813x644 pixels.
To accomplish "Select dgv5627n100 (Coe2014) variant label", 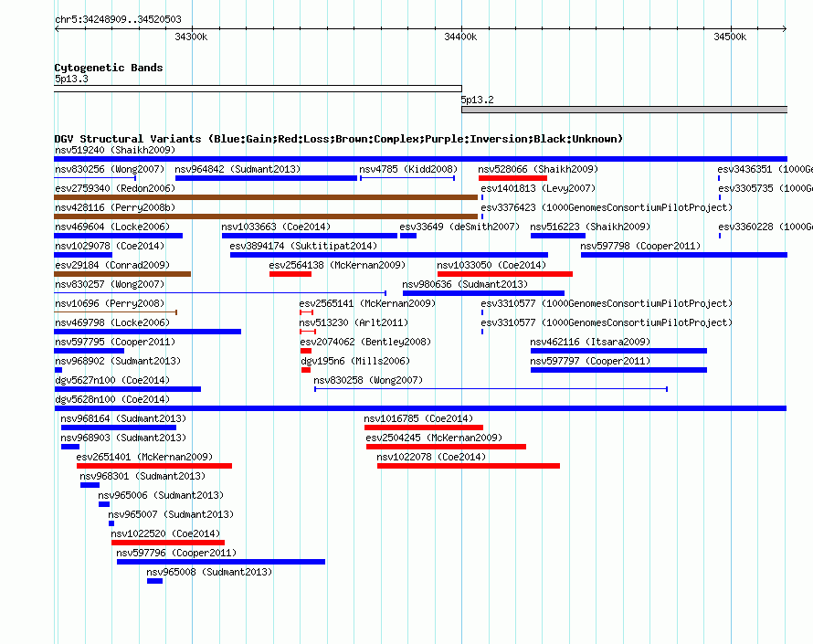I will (112, 380).
